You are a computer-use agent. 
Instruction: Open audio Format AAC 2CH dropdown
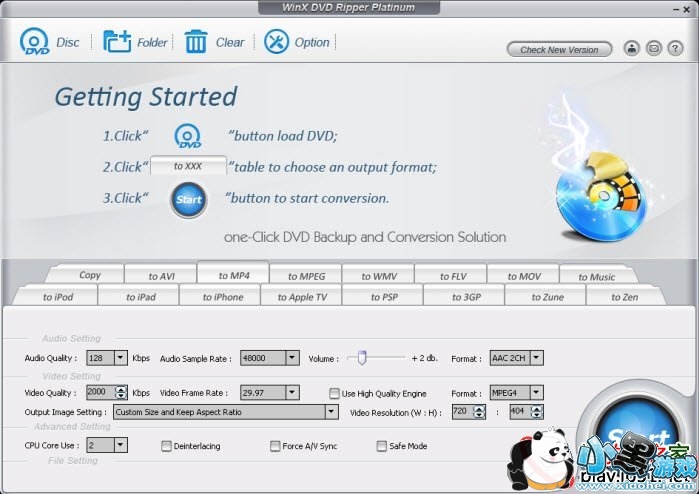pos(536,358)
